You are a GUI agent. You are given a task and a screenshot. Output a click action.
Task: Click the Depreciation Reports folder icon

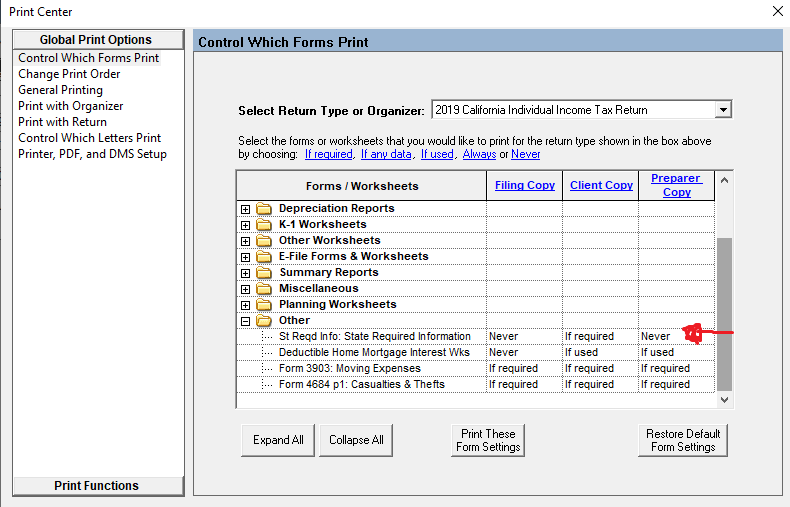264,208
